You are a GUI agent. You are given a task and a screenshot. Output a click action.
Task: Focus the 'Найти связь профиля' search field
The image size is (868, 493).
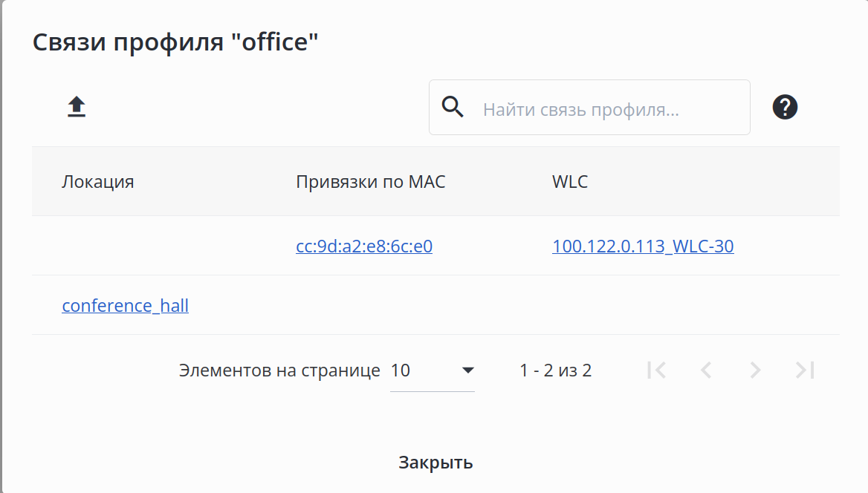point(609,110)
